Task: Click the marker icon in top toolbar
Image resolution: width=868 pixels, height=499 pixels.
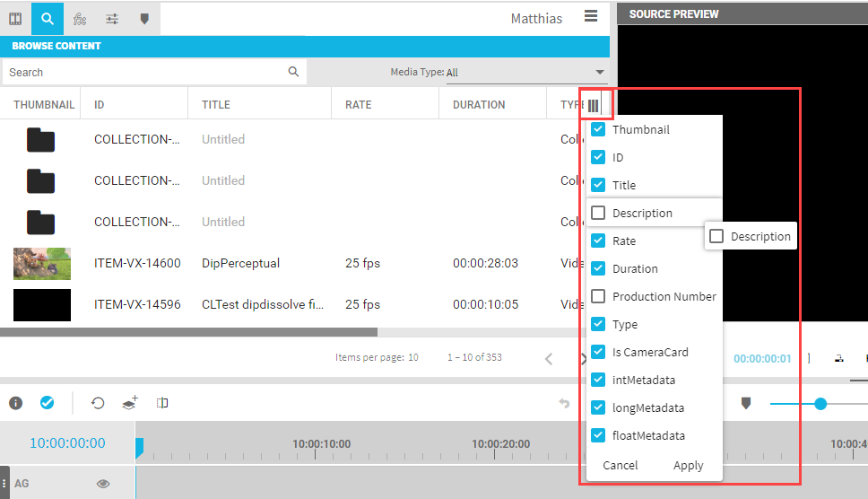Action: tap(144, 18)
